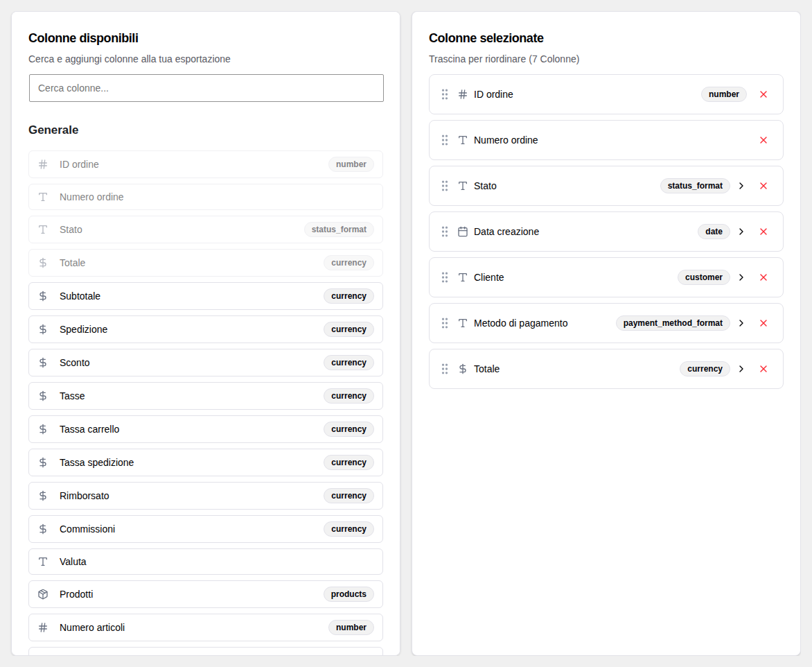Remove Numero ordine with red X

click(x=763, y=140)
